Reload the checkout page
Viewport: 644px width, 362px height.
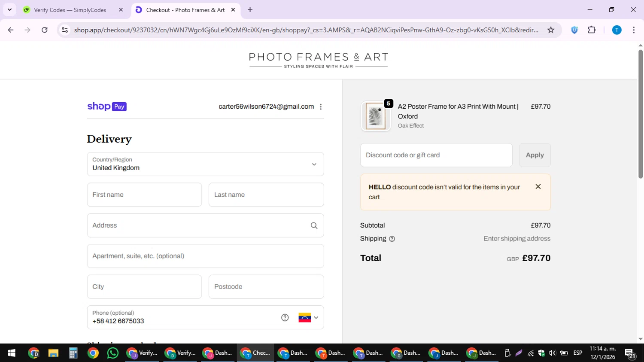(45, 30)
